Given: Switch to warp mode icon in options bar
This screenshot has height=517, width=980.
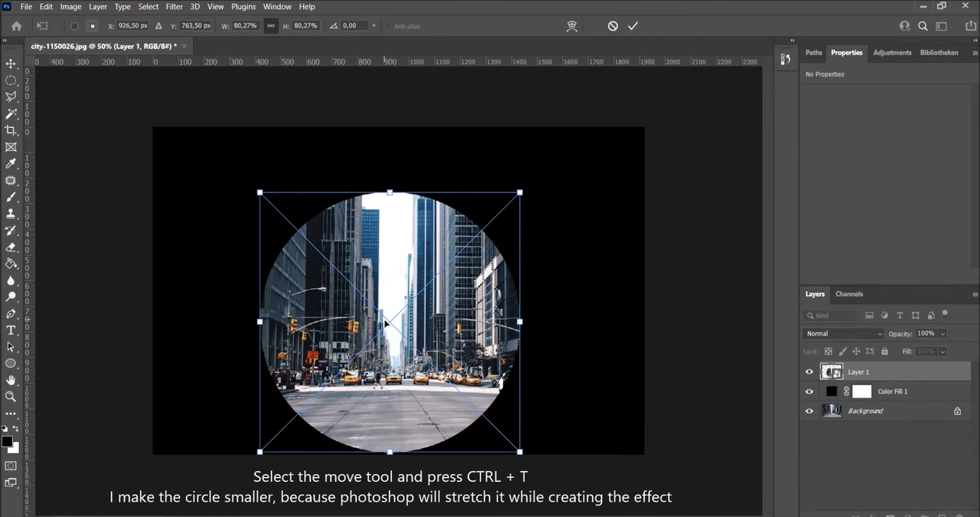Looking at the screenshot, I should tap(571, 26).
